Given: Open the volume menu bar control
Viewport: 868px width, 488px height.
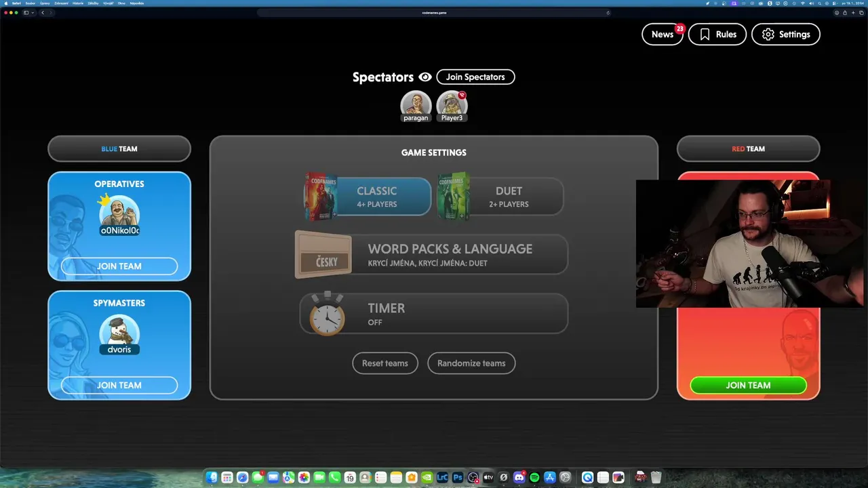Looking at the screenshot, I should pyautogui.click(x=811, y=3).
